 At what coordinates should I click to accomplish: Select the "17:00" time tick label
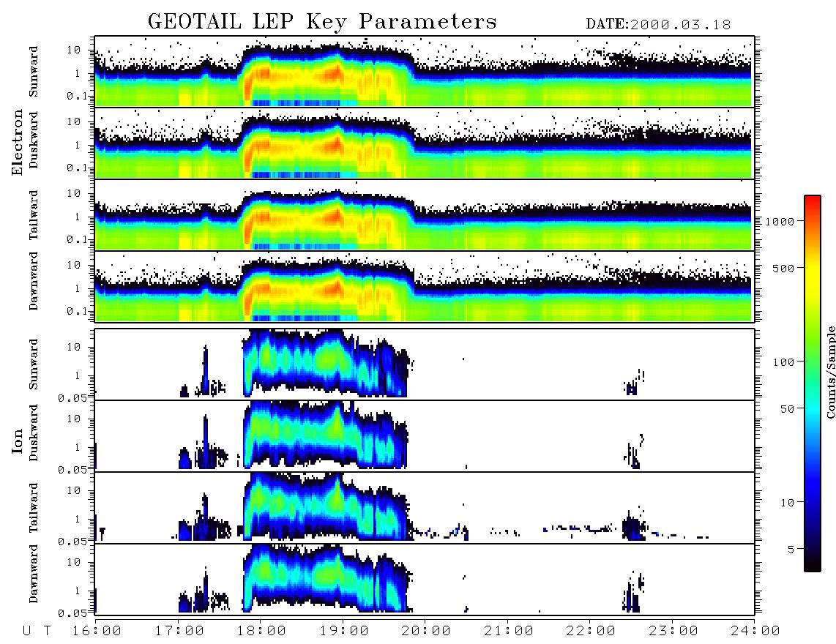tap(179, 631)
